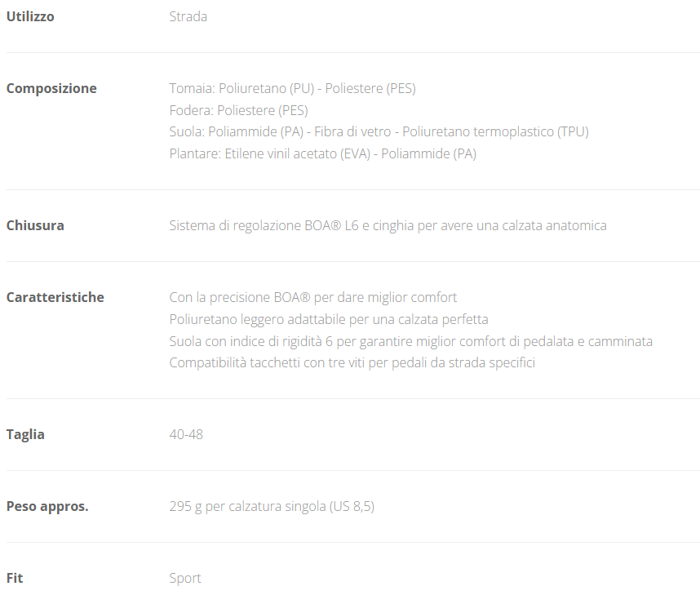The width and height of the screenshot is (700, 604).
Task: Select the 295 g weight text
Action: coord(272,506)
